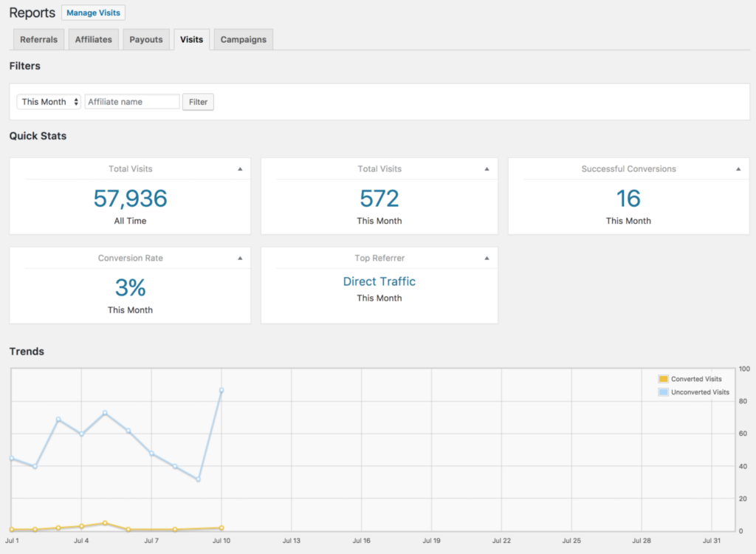Viewport: 756px width, 554px height.
Task: Click the blue Unconverted Visits legend swatch
Action: tap(664, 391)
